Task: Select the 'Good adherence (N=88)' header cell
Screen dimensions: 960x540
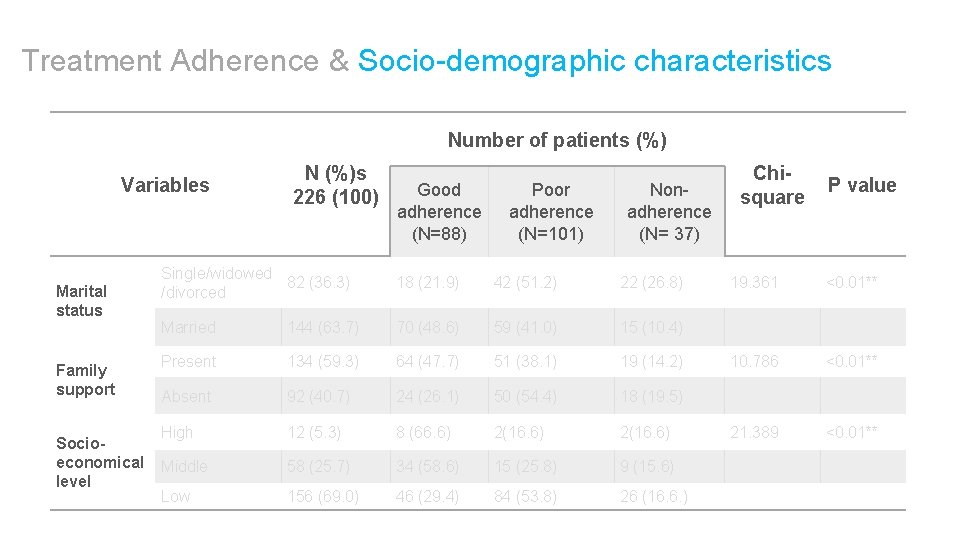Action: coord(439,212)
